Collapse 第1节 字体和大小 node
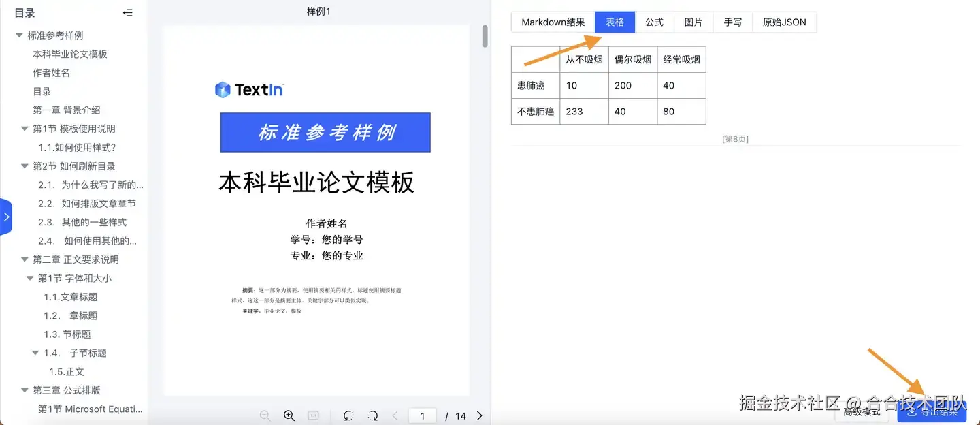This screenshot has height=425, width=980. (30, 278)
